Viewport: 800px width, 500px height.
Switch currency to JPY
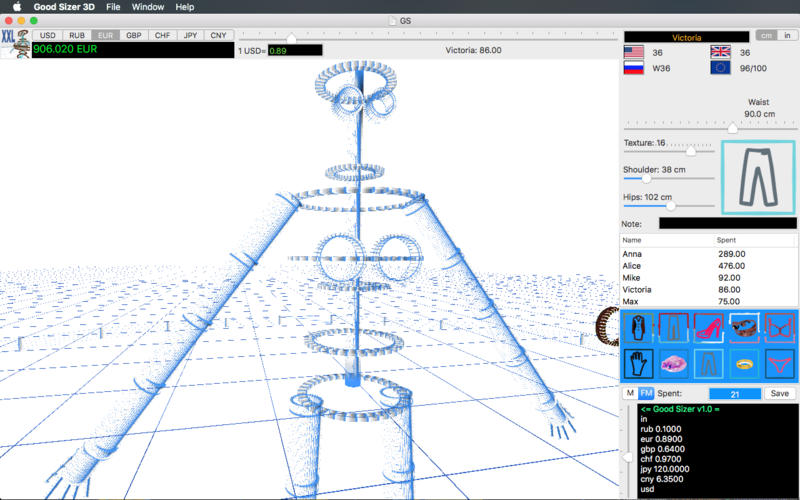click(190, 35)
